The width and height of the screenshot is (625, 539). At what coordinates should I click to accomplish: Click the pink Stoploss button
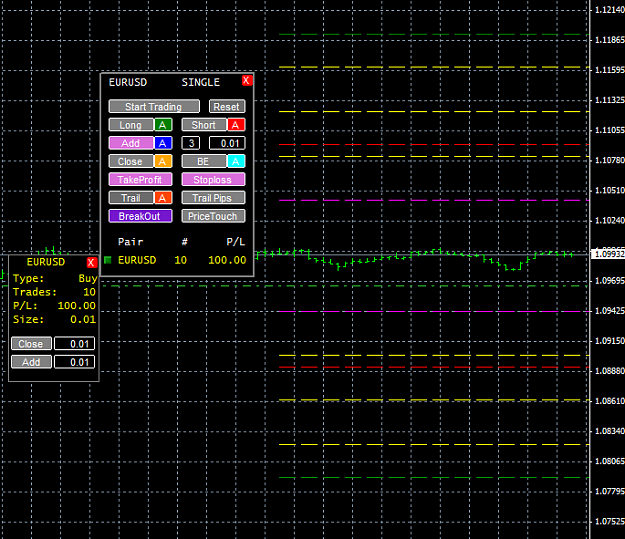tap(213, 179)
